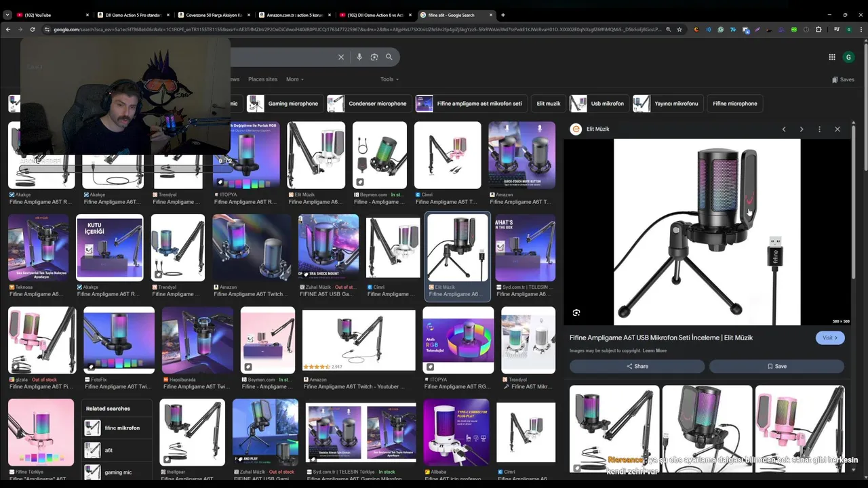Screen dimensions: 868x488
Task: Open a new browser tab
Action: pyautogui.click(x=502, y=15)
